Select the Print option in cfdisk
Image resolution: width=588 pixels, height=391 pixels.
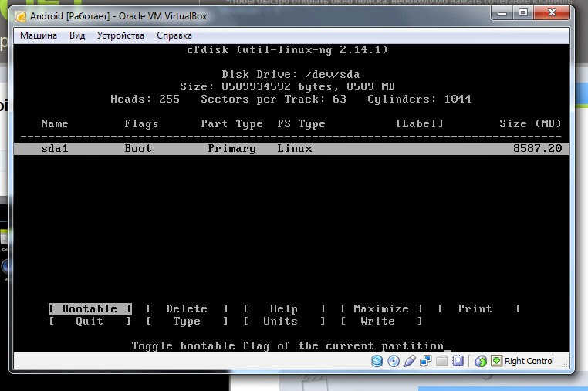coord(478,309)
